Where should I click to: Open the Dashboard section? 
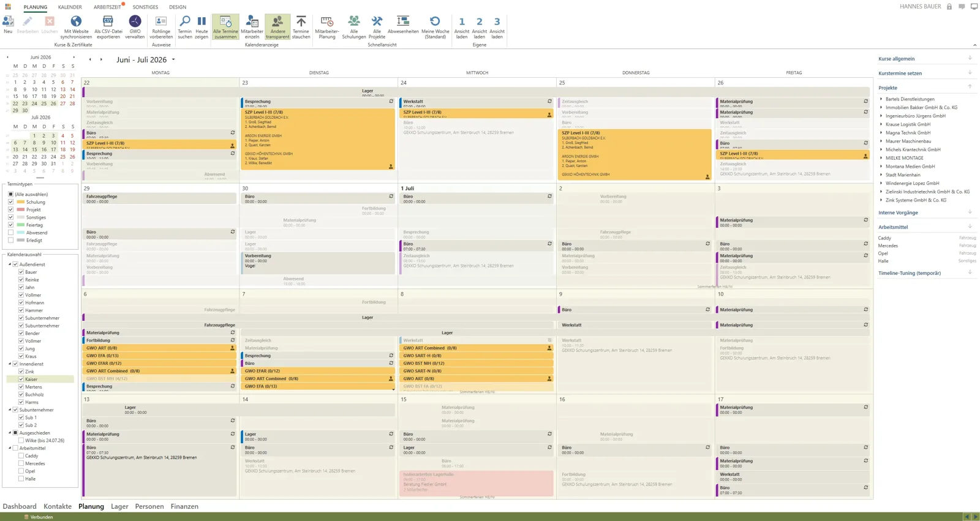click(20, 506)
